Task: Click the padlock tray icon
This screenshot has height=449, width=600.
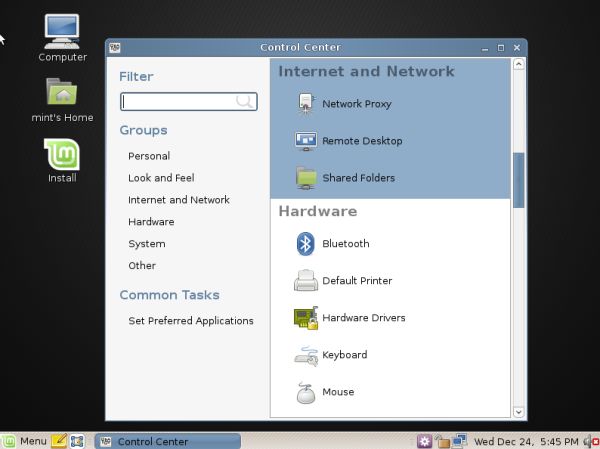Action: [x=442, y=441]
